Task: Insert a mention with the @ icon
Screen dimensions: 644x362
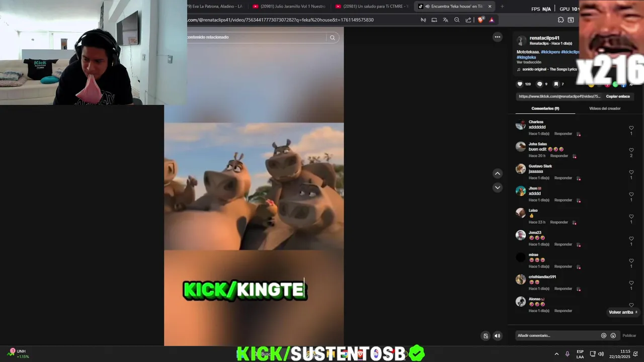Action: (x=604, y=335)
